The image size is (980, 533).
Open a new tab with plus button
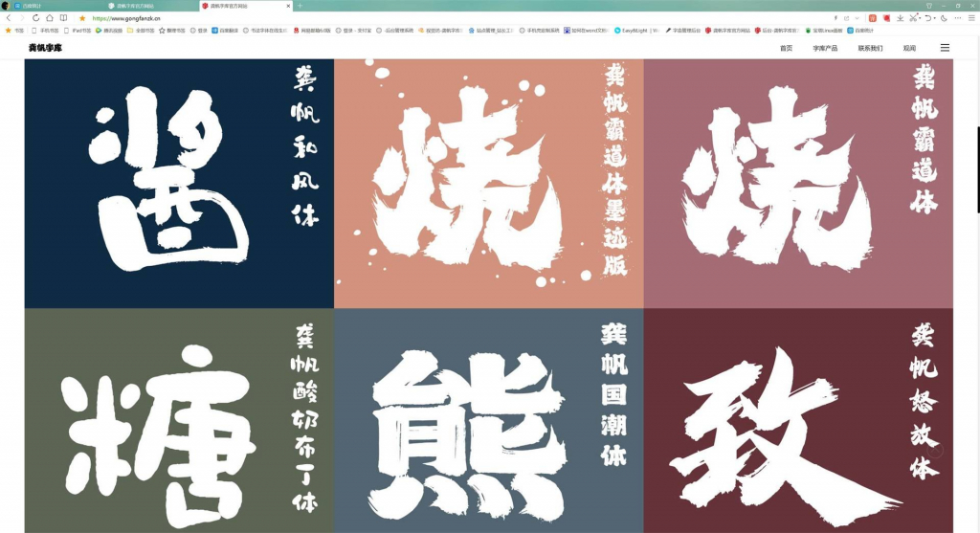(300, 6)
